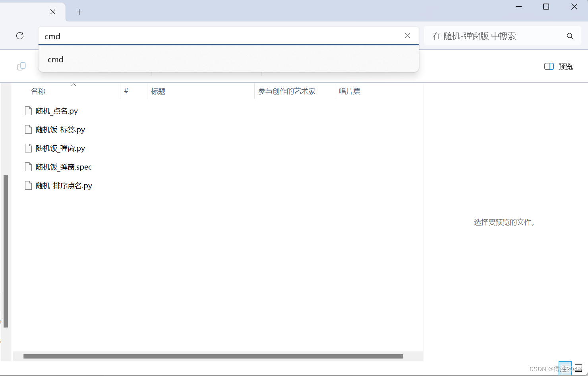588x376 pixels.
Task: Click the file icon beside 随机_点名.py
Action: click(28, 111)
